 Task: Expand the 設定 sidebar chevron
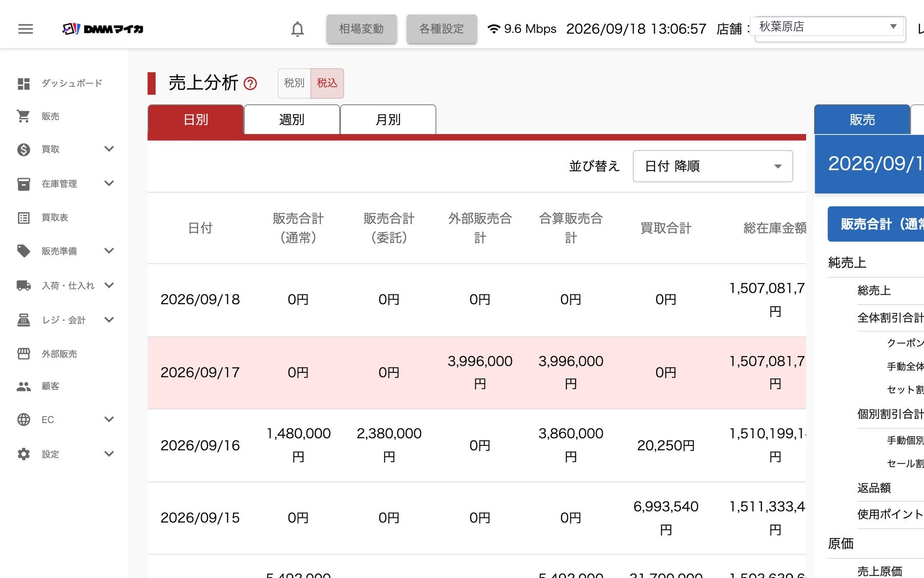coord(109,454)
